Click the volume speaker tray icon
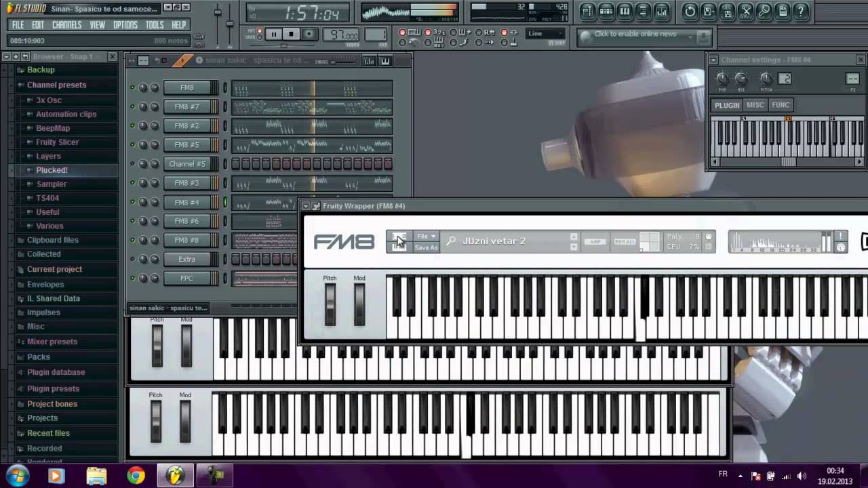The image size is (868, 488). (x=802, y=476)
